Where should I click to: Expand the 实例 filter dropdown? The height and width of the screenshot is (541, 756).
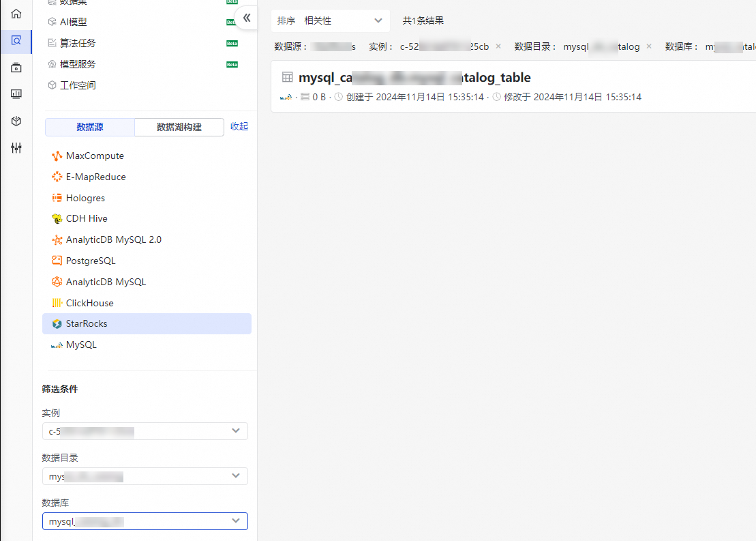click(x=145, y=431)
